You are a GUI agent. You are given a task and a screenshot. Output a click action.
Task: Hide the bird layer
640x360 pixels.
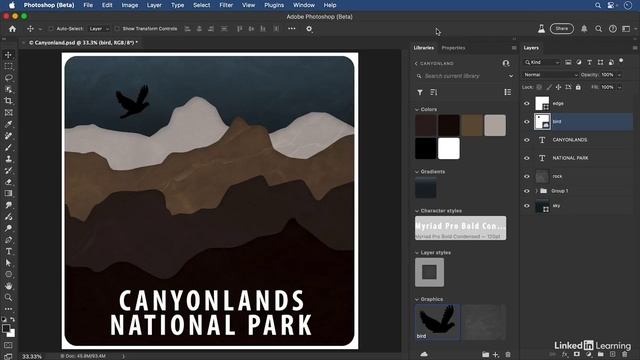(527, 122)
